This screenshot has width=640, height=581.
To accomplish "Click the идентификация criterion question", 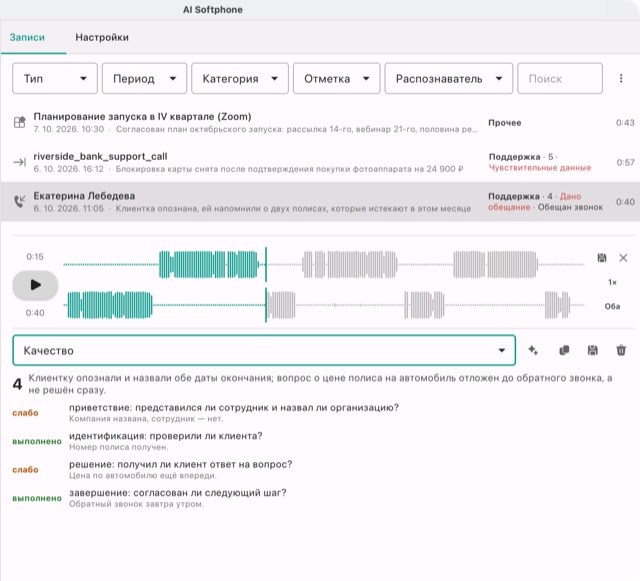I will point(166,436).
